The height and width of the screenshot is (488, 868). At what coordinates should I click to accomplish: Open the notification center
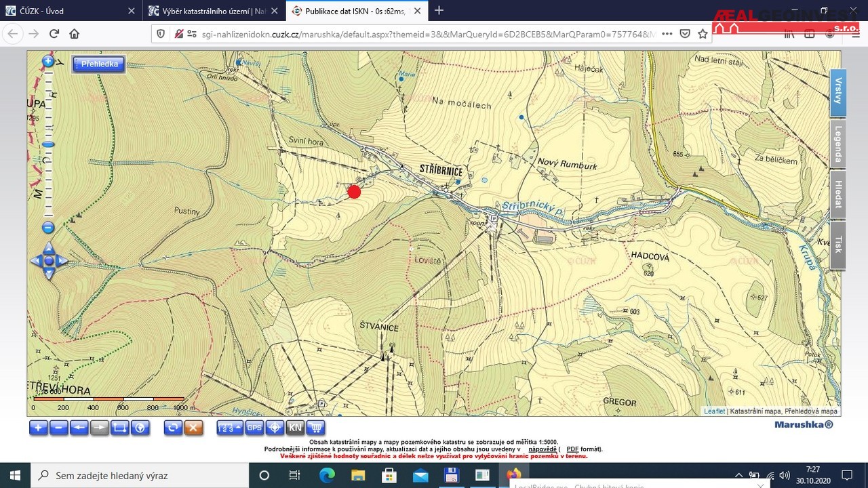[x=847, y=475]
